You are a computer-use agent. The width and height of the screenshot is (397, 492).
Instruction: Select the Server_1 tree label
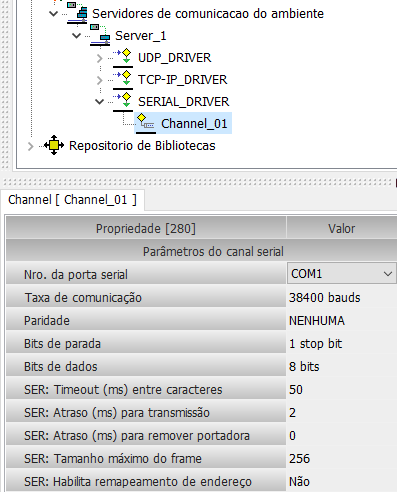click(141, 36)
